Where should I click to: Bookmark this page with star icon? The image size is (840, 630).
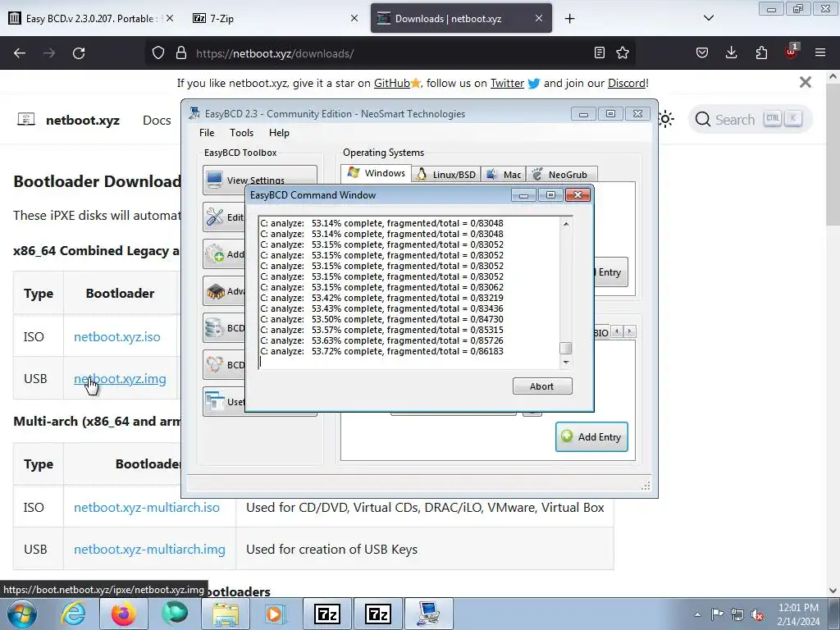pos(623,52)
